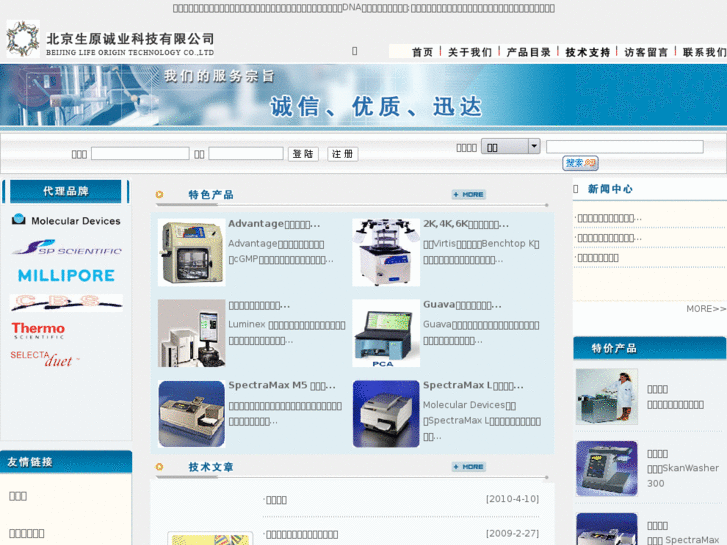This screenshot has height=545, width=727.
Task: Open 技术支持 menu item
Action: coord(587,52)
